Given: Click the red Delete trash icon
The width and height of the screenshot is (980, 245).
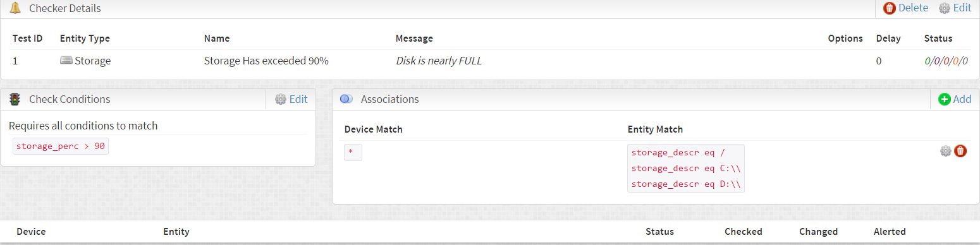Looking at the screenshot, I should 890,8.
